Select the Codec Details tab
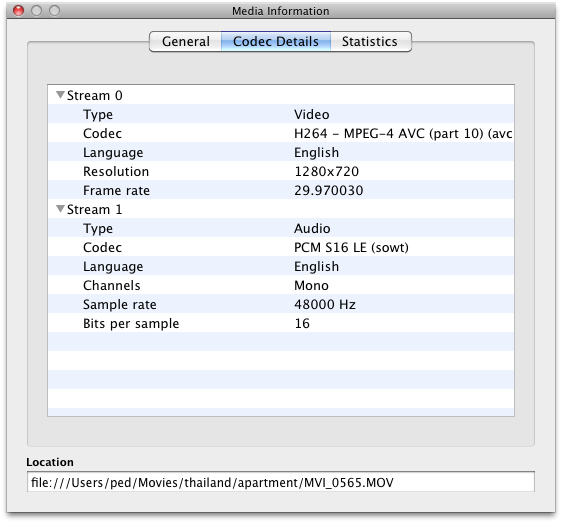The height and width of the screenshot is (523, 562). (x=276, y=42)
